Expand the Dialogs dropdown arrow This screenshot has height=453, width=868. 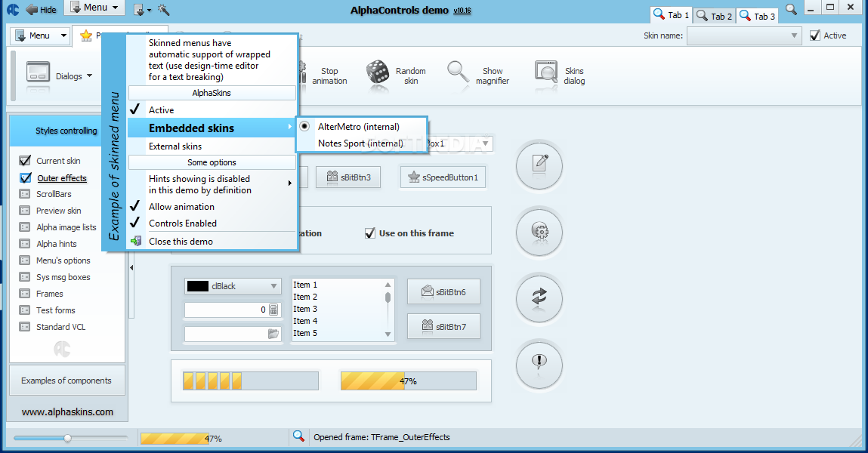point(90,75)
